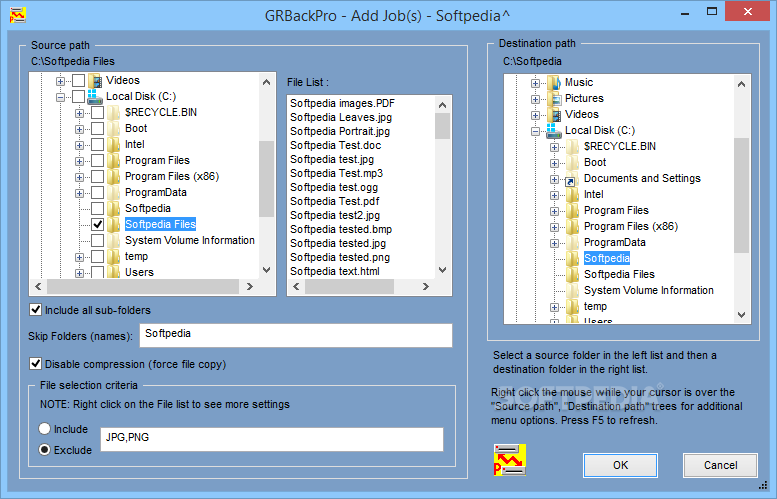Screen dimensions: 777x499
Task: Check the Boot folder checkbox
Action: click(98, 128)
